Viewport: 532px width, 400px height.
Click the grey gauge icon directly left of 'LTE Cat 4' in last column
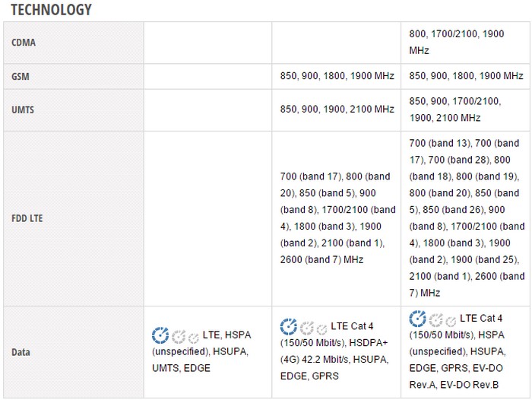click(451, 319)
